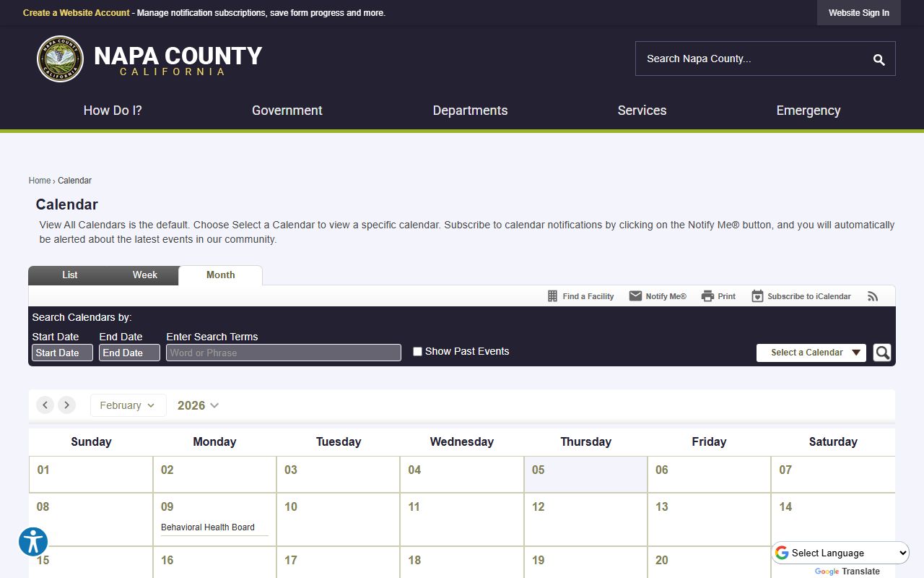The width and height of the screenshot is (924, 578).
Task: Print the calendar page
Action: tap(718, 296)
